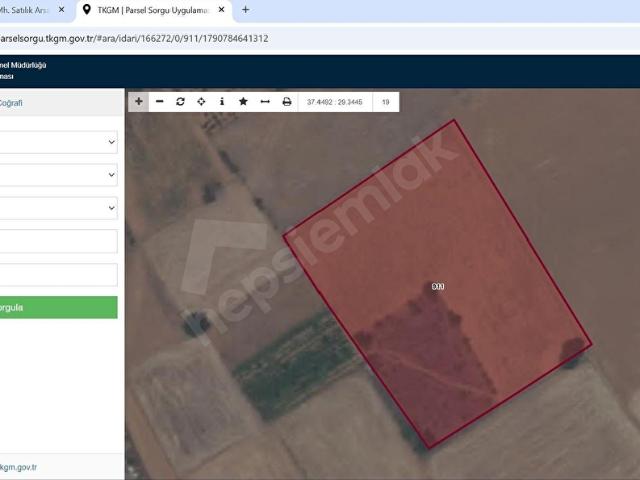Select the parcel info tool
This screenshot has height=480, width=640.
[222, 102]
